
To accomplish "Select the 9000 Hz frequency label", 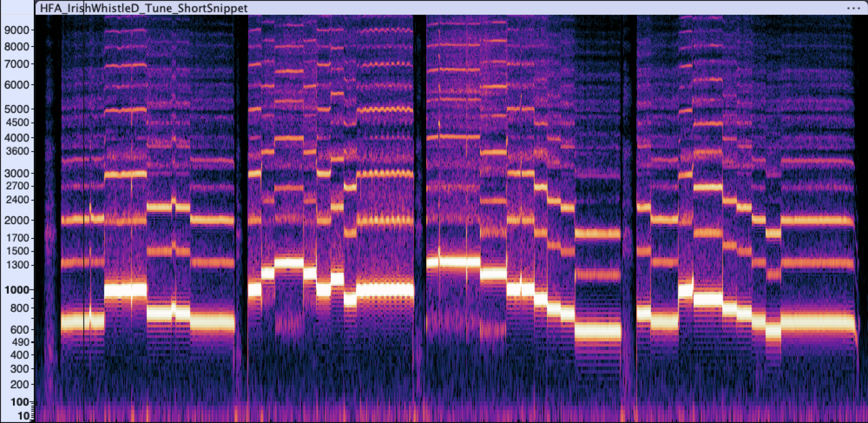I will tap(17, 30).
